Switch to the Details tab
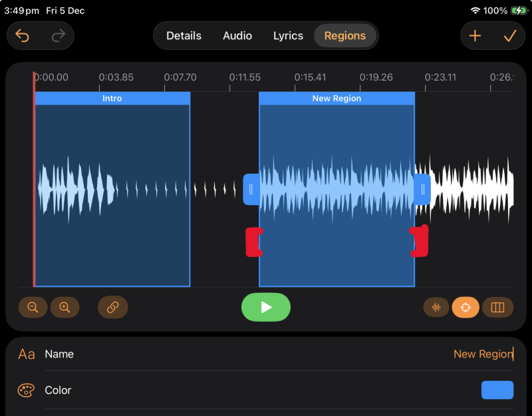The image size is (532, 416). tap(184, 36)
